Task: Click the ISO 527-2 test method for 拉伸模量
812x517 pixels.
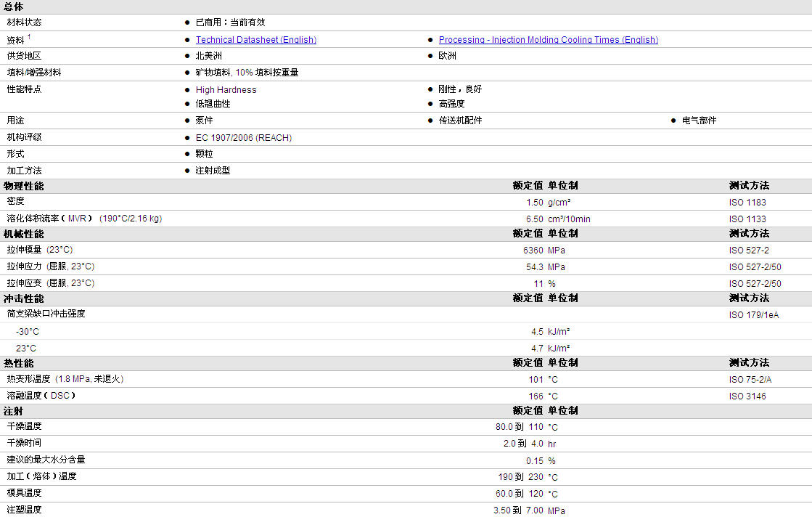Action: coord(749,251)
